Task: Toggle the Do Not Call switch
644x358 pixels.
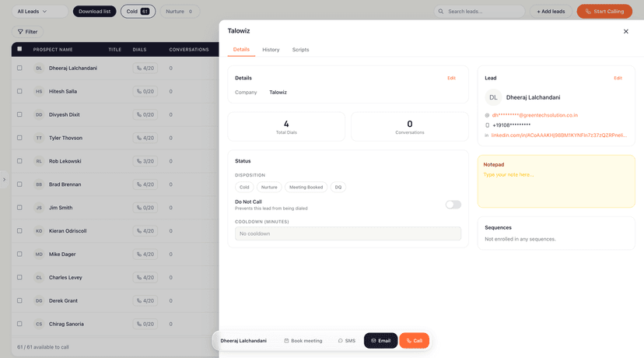Action: pos(453,205)
